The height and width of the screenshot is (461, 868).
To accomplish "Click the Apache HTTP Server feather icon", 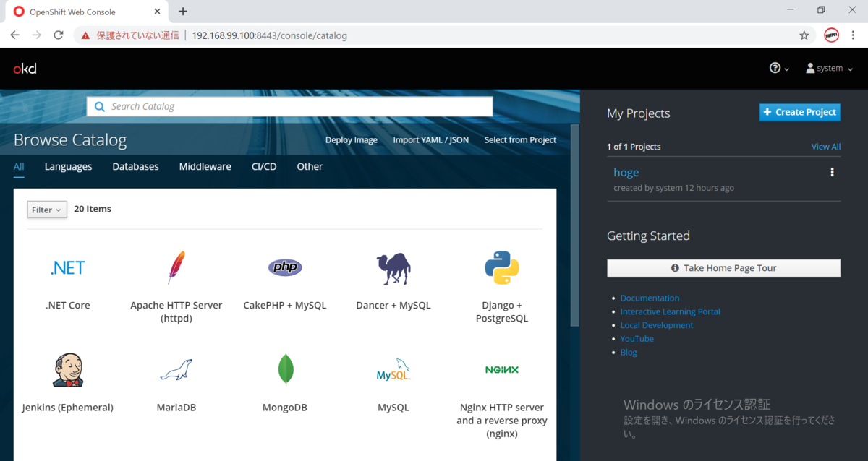I will tap(176, 267).
